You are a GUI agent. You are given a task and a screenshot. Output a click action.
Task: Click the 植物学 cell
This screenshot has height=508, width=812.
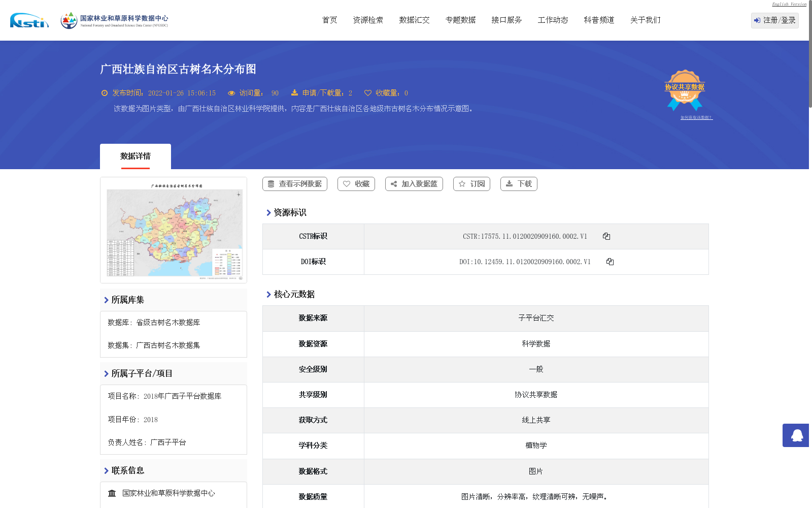(536, 446)
